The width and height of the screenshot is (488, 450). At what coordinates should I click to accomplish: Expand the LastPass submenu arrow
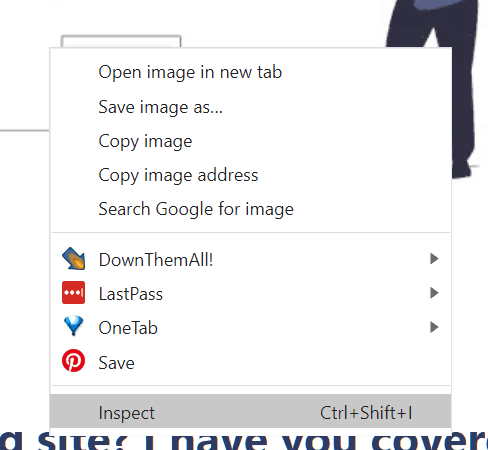coord(434,293)
